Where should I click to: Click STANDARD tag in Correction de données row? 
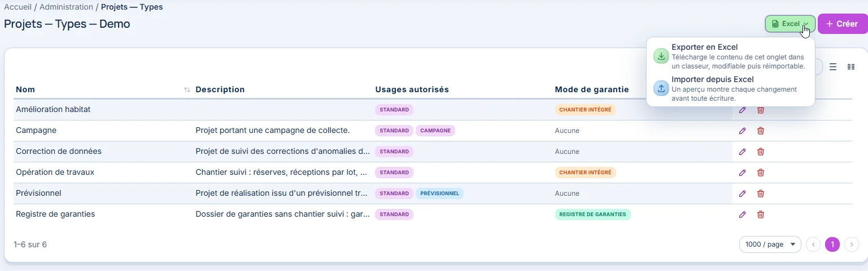coord(394,152)
